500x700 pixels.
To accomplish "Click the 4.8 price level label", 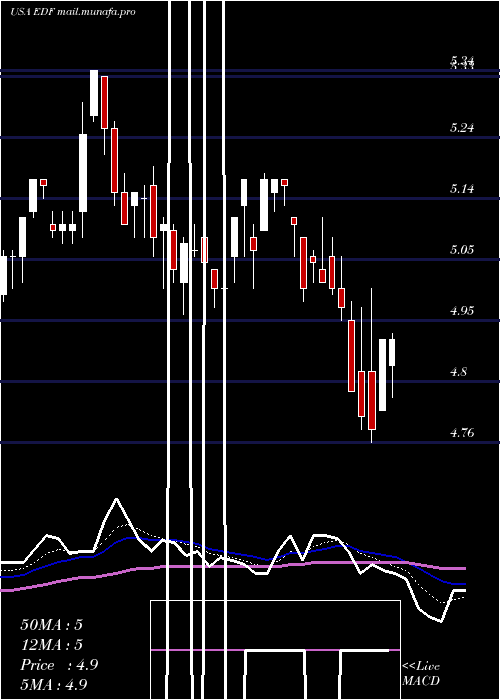I will click(x=459, y=371).
